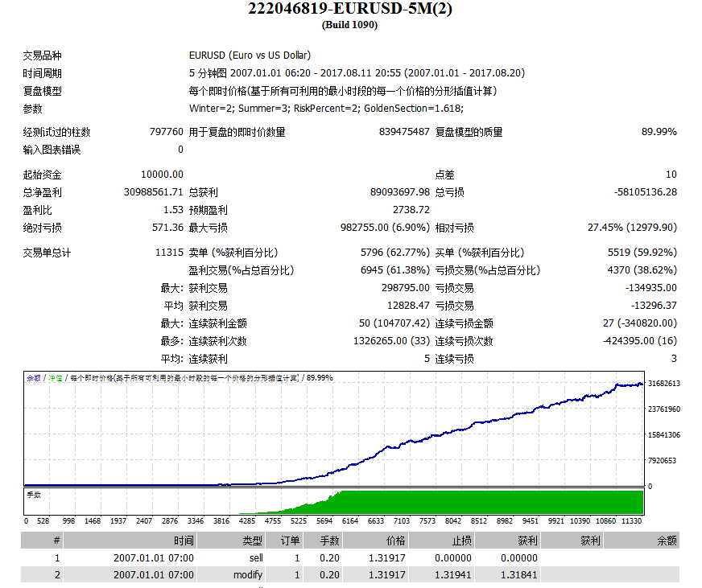Select the 起始资金 value 10000.00

162,175
